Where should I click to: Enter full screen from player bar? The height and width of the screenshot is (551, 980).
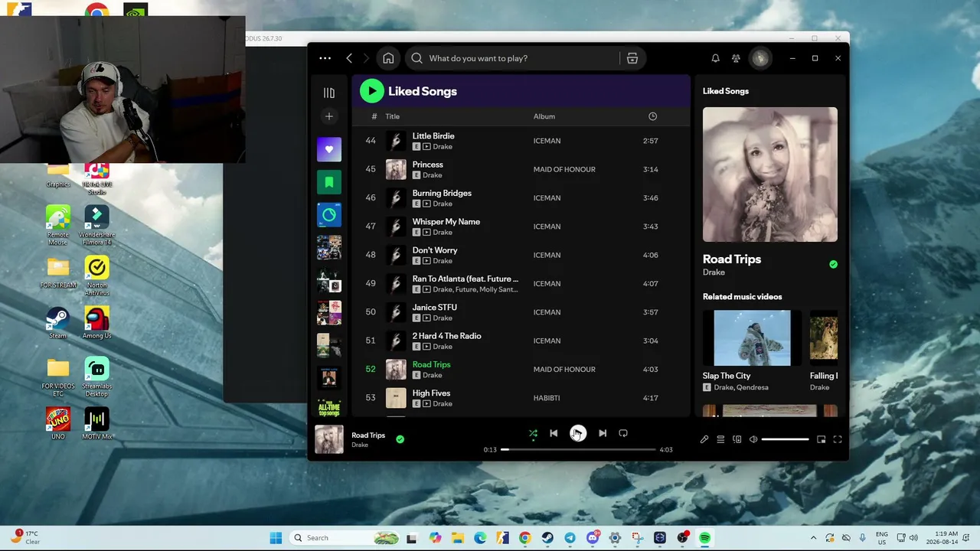click(x=838, y=439)
